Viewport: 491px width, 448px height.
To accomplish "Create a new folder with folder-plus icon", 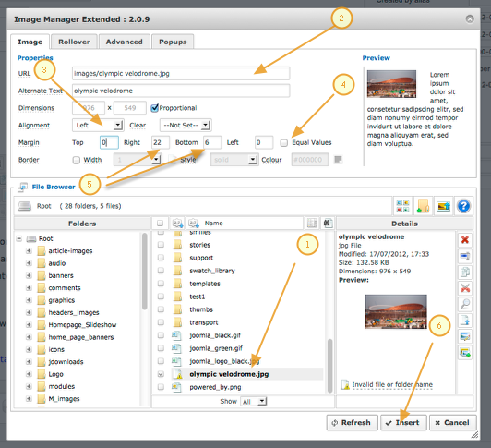I will 423,206.
